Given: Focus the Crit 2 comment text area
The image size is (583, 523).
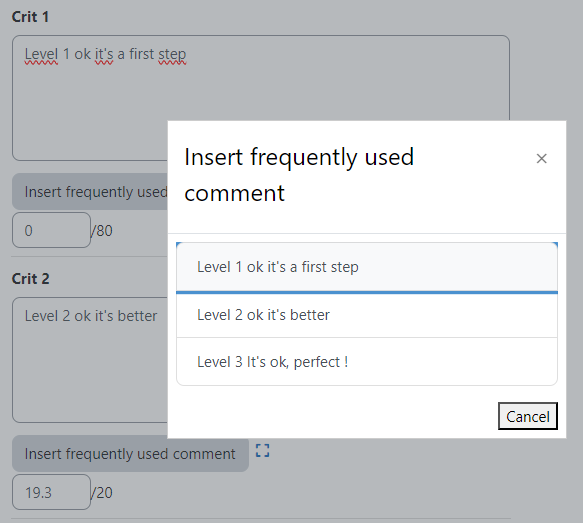Looking at the screenshot, I should tap(90, 360).
